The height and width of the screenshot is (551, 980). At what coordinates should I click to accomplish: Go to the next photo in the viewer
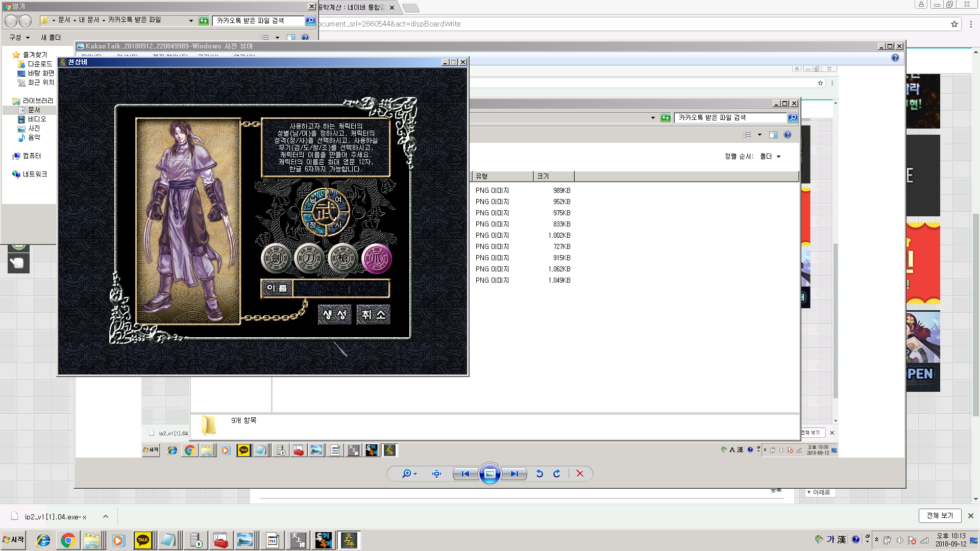click(514, 474)
